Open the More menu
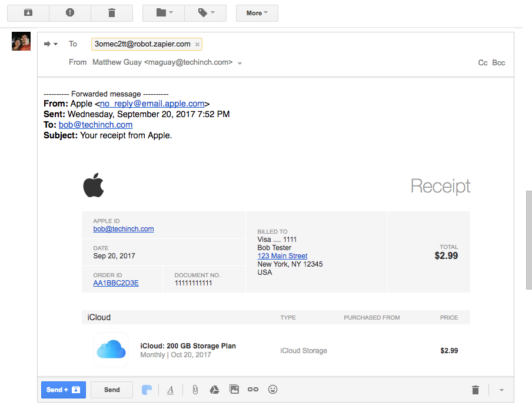Screen dimensions: 532x412 click(257, 13)
